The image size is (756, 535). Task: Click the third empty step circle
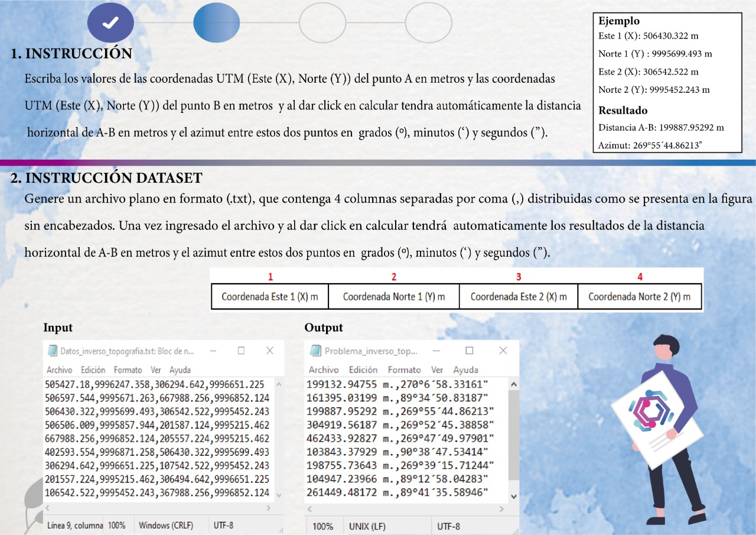point(322,23)
